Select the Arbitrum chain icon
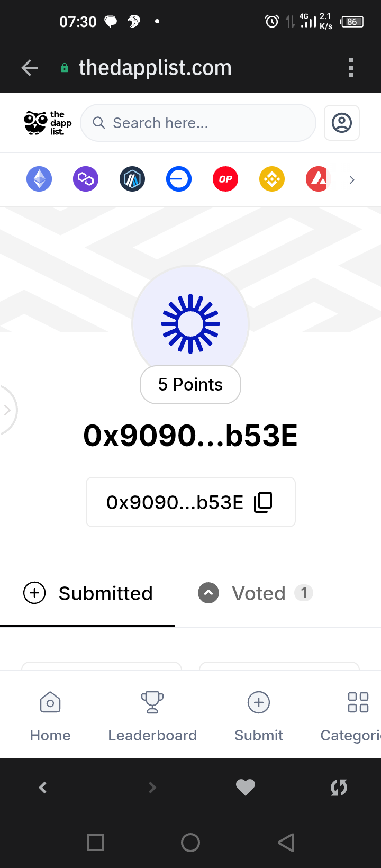Viewport: 381px width, 868px height. click(132, 179)
